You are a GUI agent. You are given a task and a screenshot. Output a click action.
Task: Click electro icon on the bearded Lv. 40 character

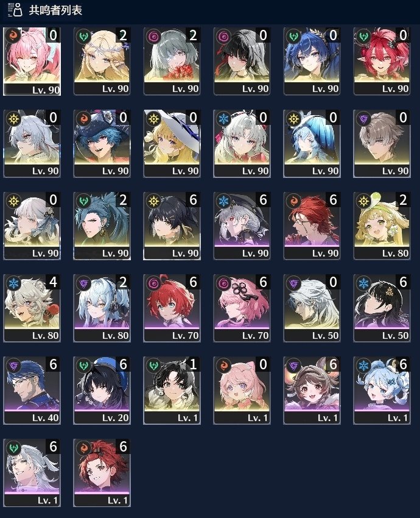click(x=13, y=366)
